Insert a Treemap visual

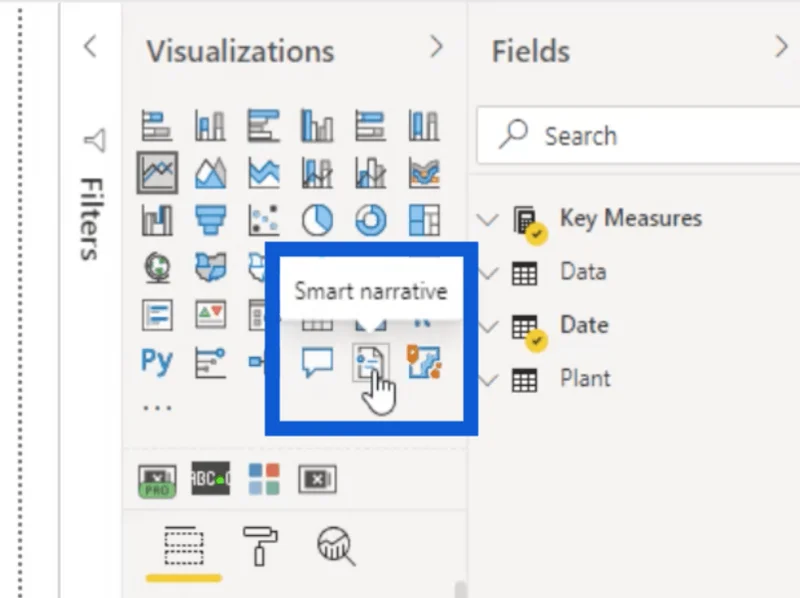[x=424, y=220]
